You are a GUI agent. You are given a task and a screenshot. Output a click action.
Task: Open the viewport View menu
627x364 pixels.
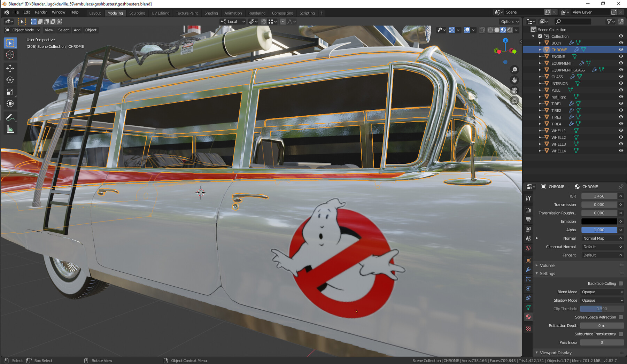tap(49, 30)
